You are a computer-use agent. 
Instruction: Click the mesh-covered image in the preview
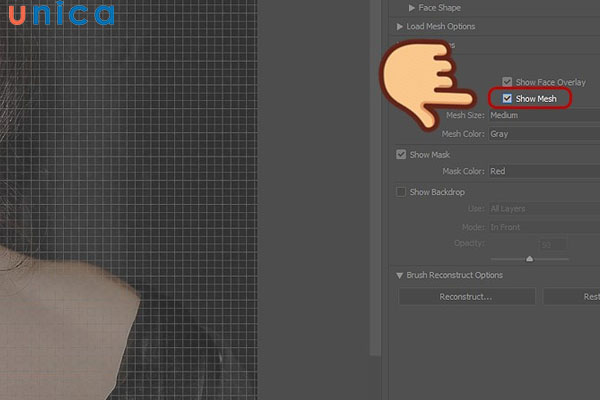[180, 200]
